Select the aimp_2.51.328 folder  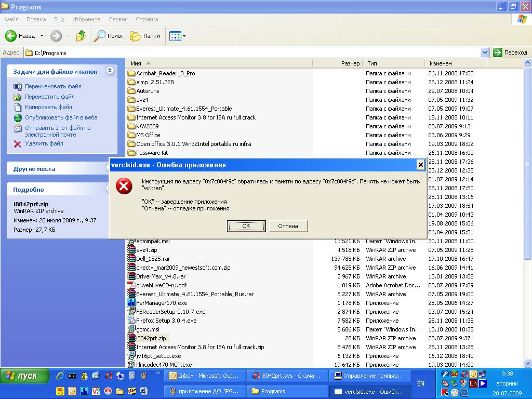[155, 82]
